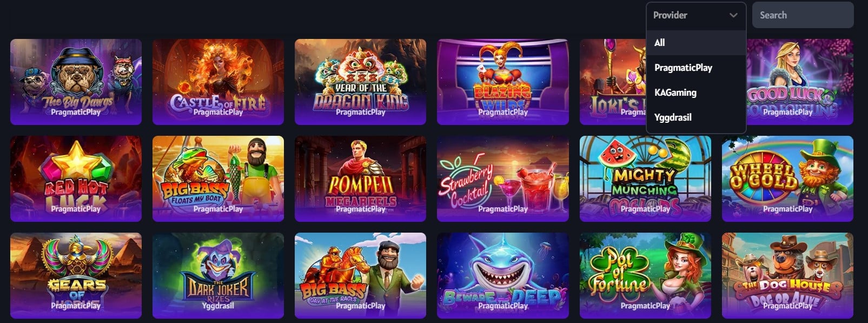Open The Big Dawgs game thumbnail
This screenshot has height=323, width=868.
(x=76, y=82)
